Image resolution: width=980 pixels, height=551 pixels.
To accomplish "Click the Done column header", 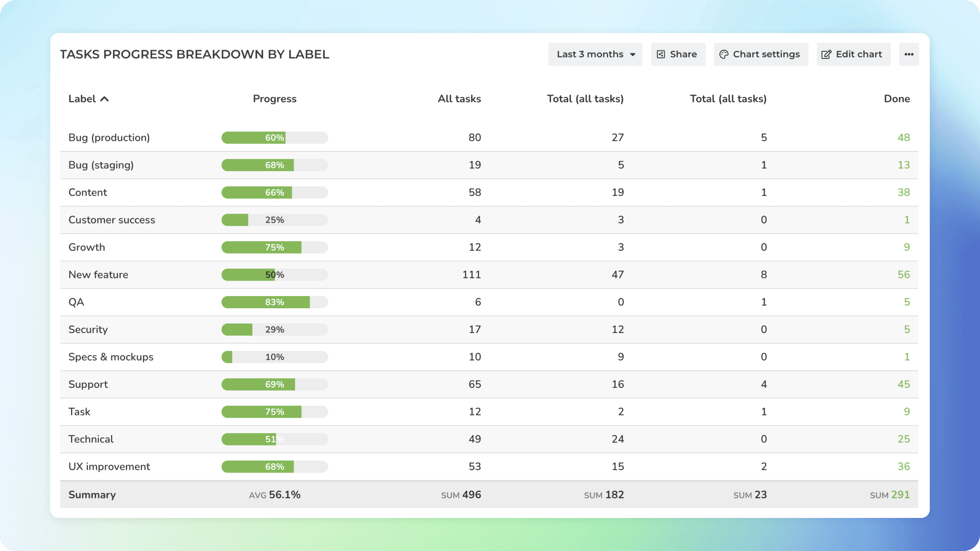I will (897, 99).
